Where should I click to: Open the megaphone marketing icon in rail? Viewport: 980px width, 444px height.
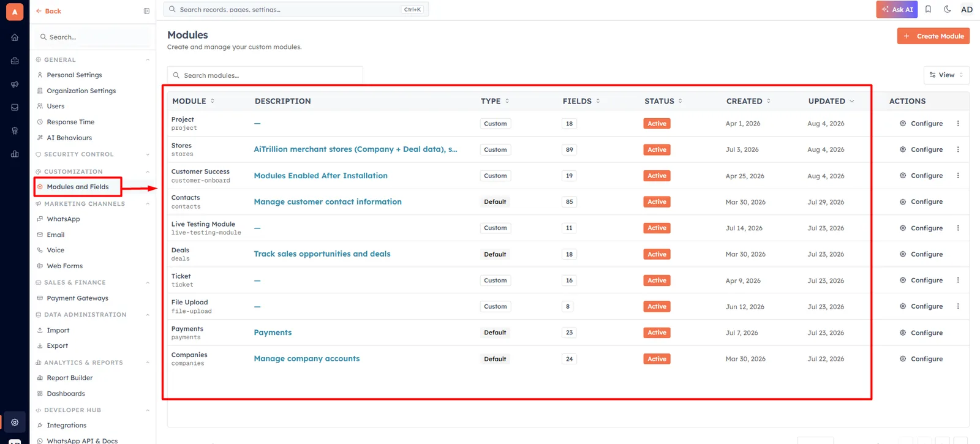(15, 84)
